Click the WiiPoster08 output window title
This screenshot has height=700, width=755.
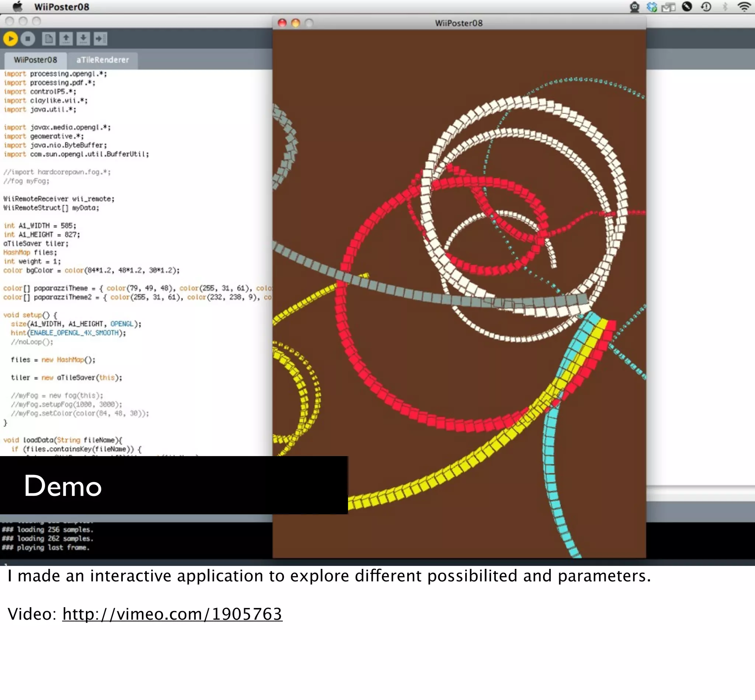point(459,23)
